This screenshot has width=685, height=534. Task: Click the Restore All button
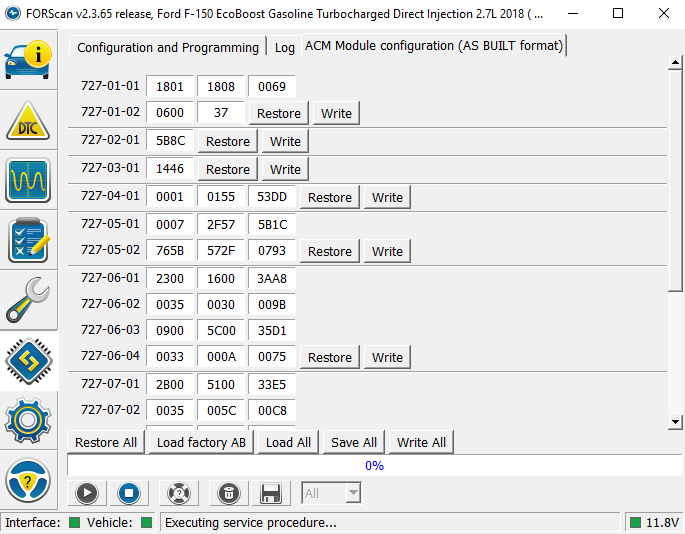(106, 442)
